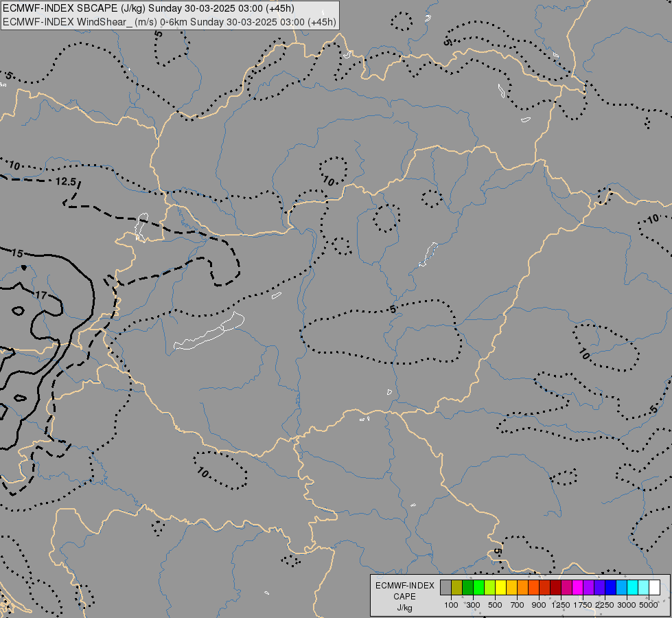Screen dimensions: 672x618
Task: Click the dark green legend swatch
Action: [x=467, y=588]
